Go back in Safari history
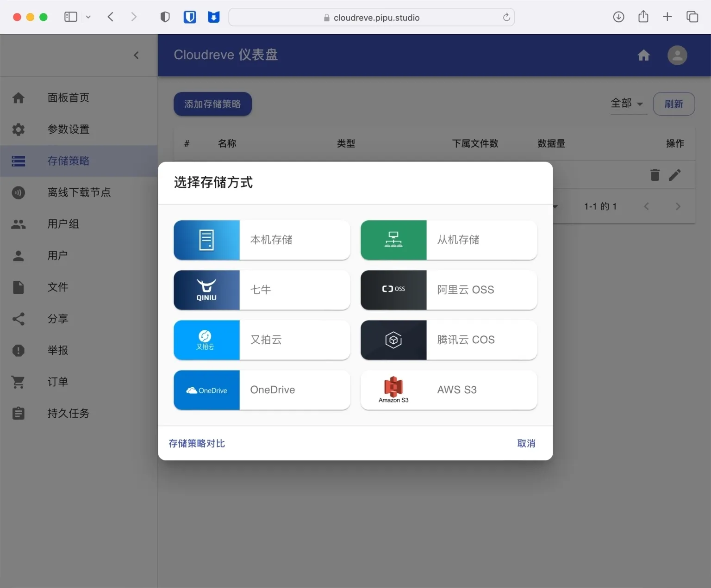 [110, 17]
